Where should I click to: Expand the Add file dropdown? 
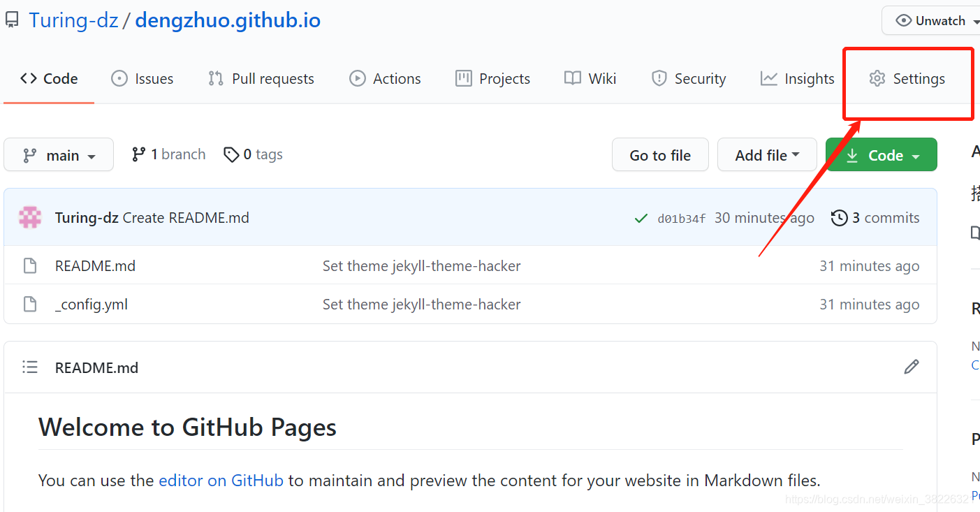pyautogui.click(x=767, y=155)
